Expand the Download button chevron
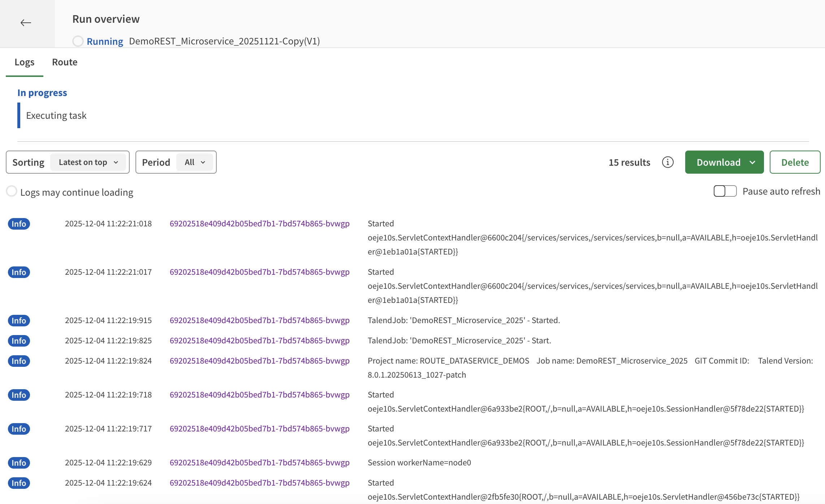Viewport: 825px width, 504px height. (x=753, y=162)
